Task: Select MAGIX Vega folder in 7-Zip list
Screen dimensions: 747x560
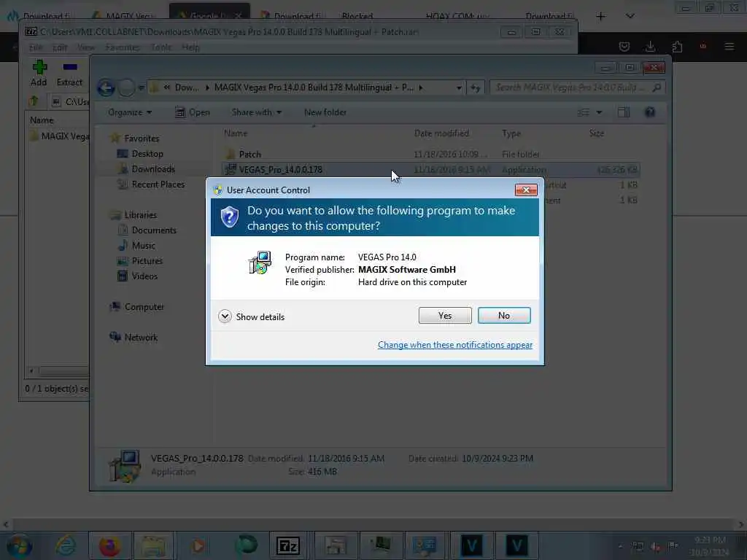Action: point(59,136)
